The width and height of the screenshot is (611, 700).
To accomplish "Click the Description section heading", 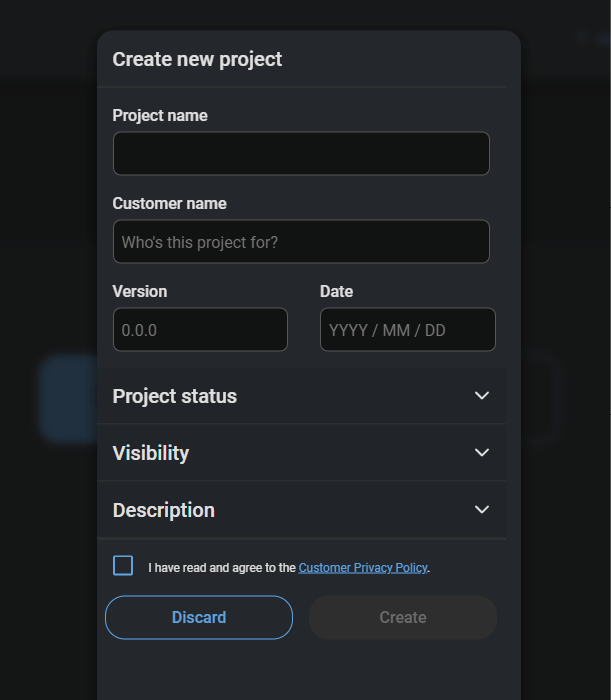I will click(x=164, y=510).
